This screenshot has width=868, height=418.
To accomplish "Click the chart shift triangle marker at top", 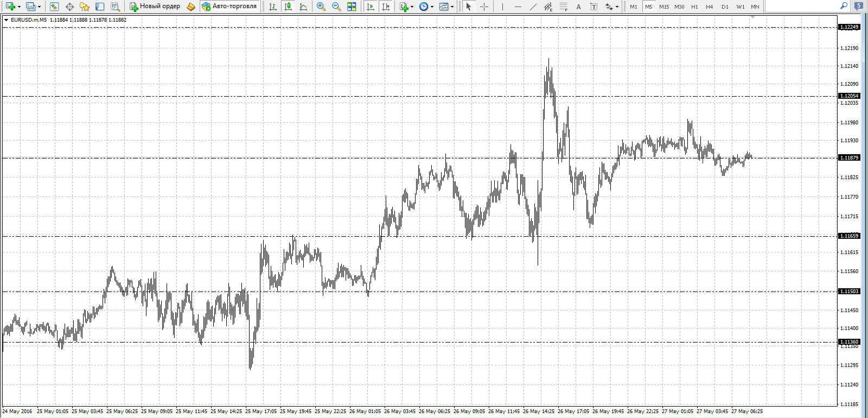I will coord(752,17).
